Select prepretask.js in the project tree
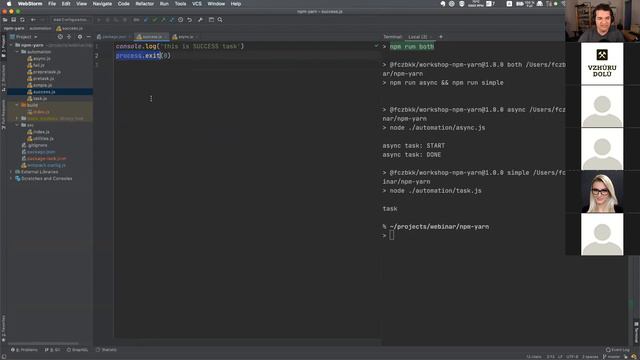 point(47,72)
